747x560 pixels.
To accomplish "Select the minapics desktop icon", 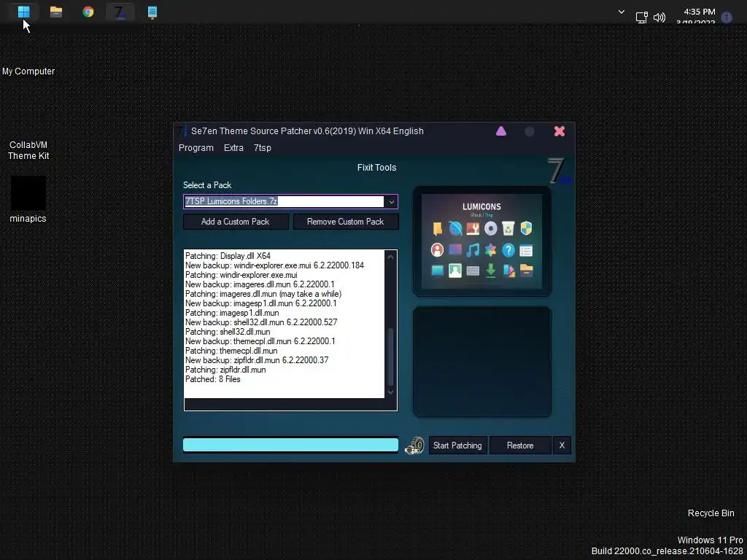I will coord(28,199).
